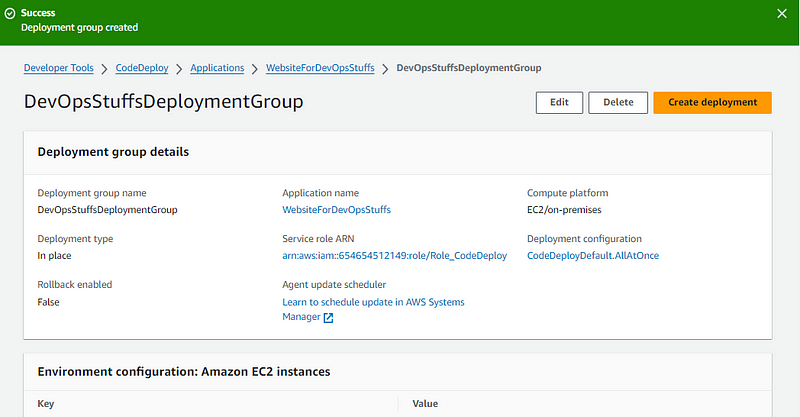800x417 pixels.
Task: Select the 'EC2/on-premises' compute platform value
Action: coord(564,210)
